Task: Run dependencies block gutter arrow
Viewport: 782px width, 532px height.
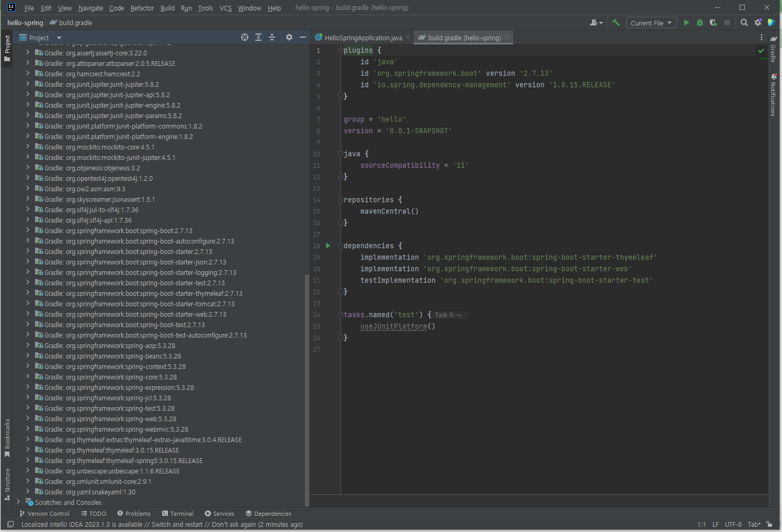Action: point(328,246)
